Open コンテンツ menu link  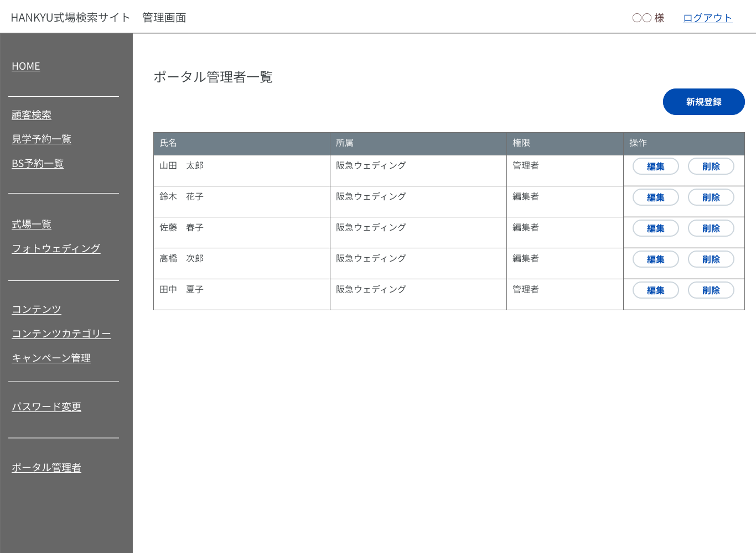point(37,310)
